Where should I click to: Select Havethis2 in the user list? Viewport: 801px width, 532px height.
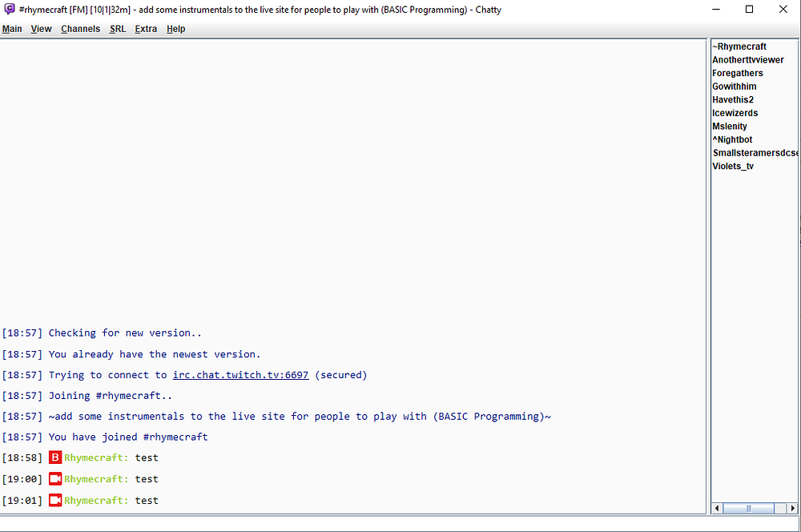pyautogui.click(x=733, y=99)
